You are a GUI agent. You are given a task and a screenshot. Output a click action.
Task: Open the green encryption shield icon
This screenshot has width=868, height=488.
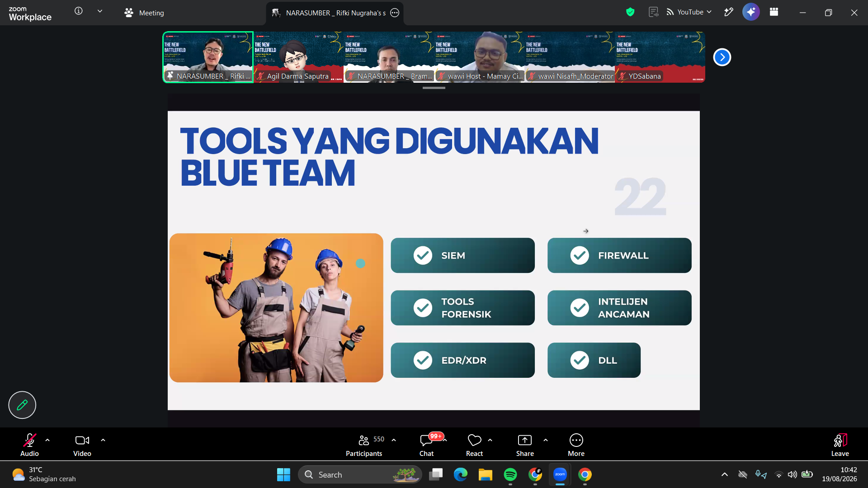click(630, 12)
